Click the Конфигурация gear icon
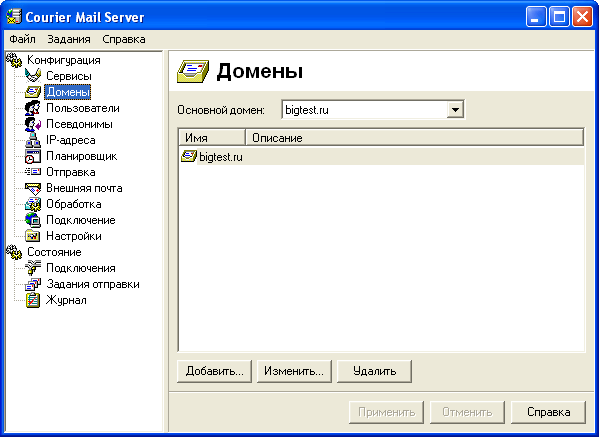This screenshot has height=437, width=599. coord(14,60)
